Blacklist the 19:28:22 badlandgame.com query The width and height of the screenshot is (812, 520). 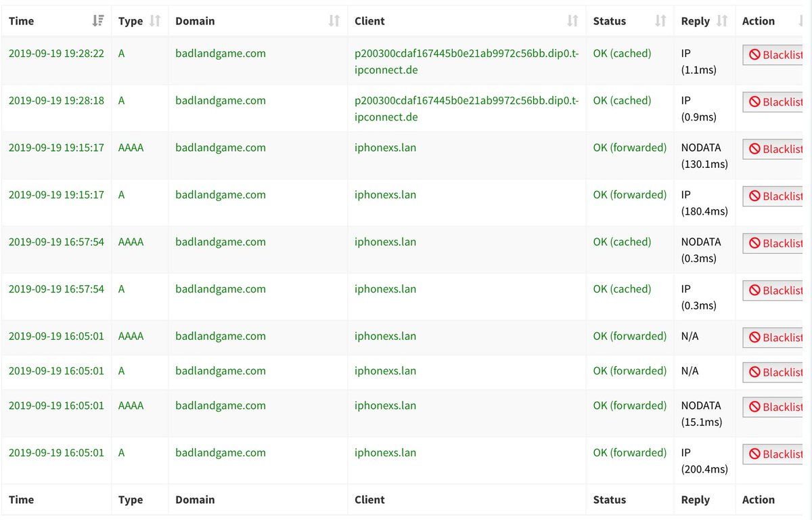tap(775, 55)
